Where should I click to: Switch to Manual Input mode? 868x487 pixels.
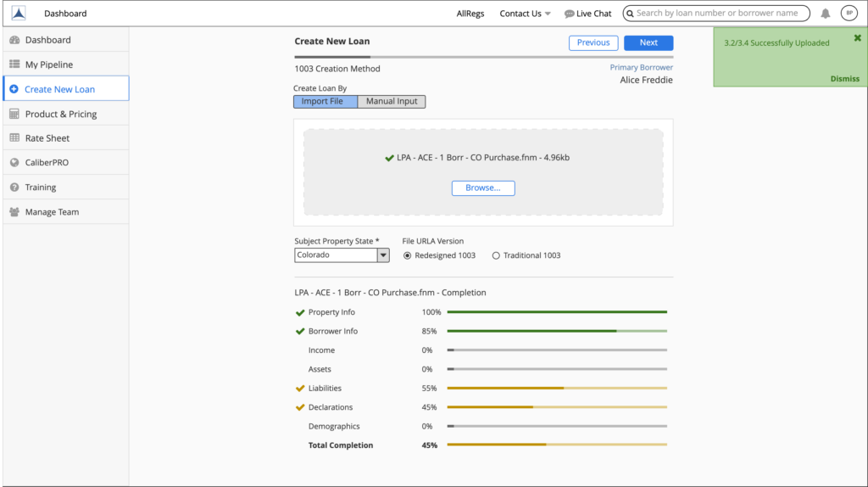tap(392, 102)
